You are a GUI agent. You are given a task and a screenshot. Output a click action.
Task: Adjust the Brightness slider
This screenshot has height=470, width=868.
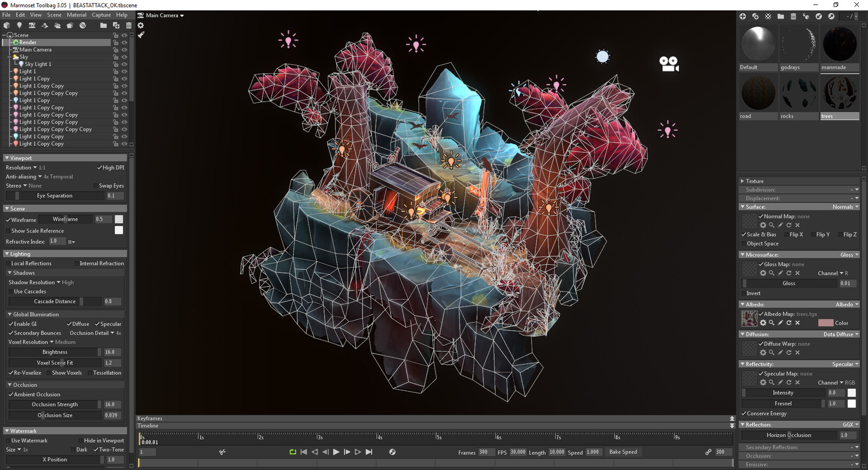pyautogui.click(x=55, y=352)
